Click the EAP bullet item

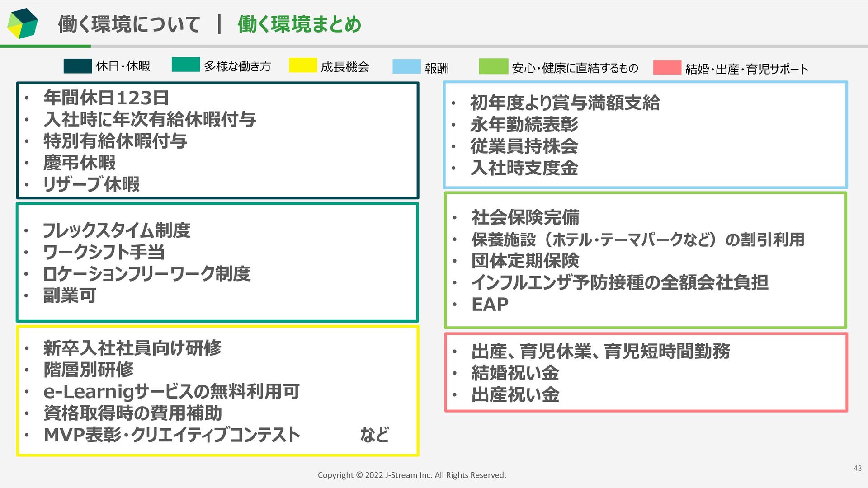pos(490,305)
